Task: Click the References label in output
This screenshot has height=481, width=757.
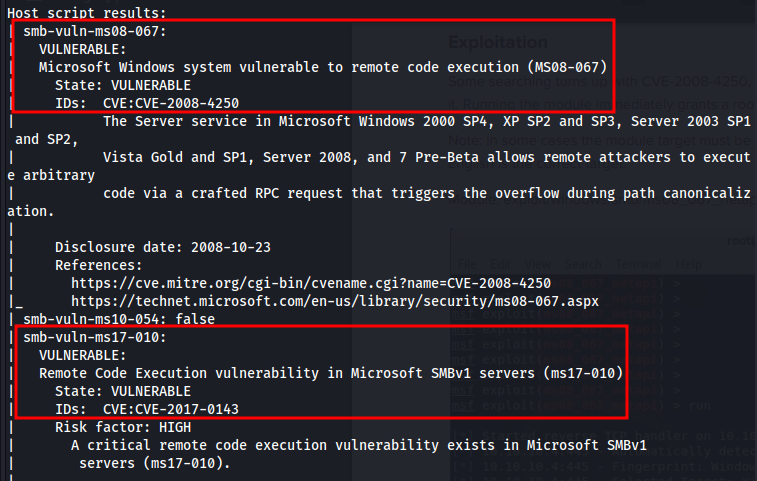Action: 98,266
